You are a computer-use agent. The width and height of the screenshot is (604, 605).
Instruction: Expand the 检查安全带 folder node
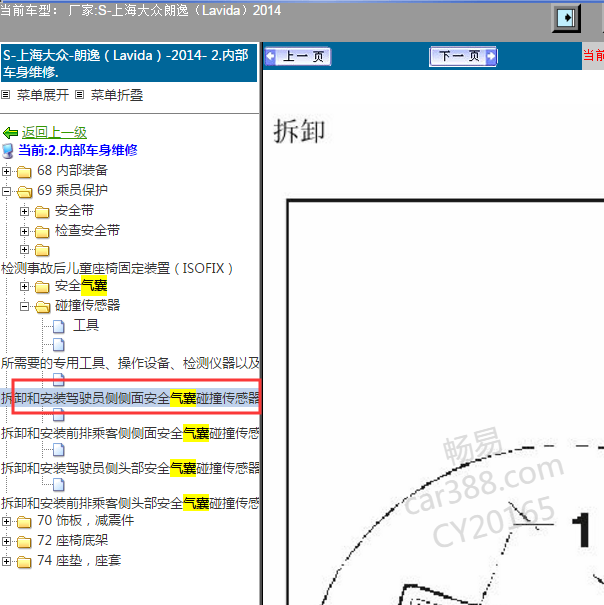point(24,231)
